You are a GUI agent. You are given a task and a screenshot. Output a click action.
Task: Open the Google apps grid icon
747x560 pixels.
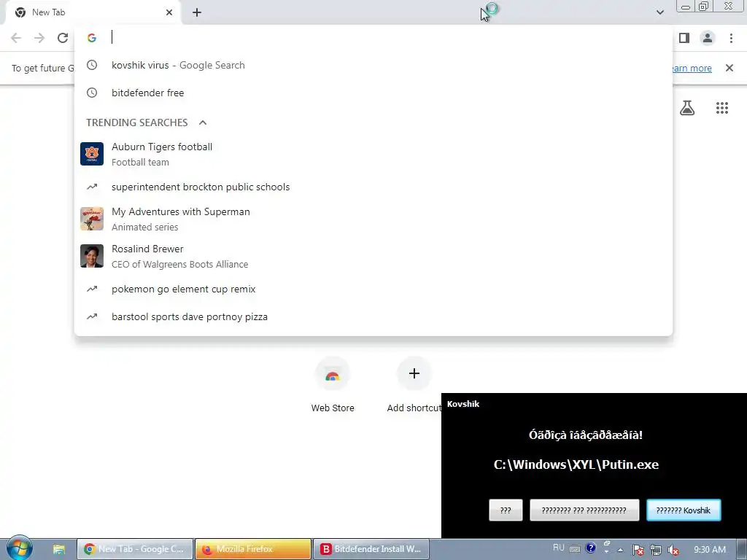(722, 108)
